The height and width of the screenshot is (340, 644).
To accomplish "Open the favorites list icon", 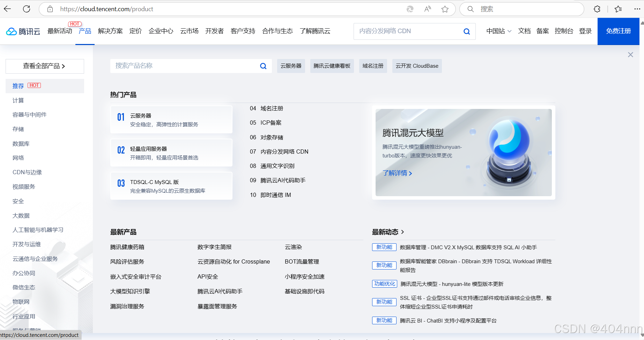I will (x=618, y=9).
